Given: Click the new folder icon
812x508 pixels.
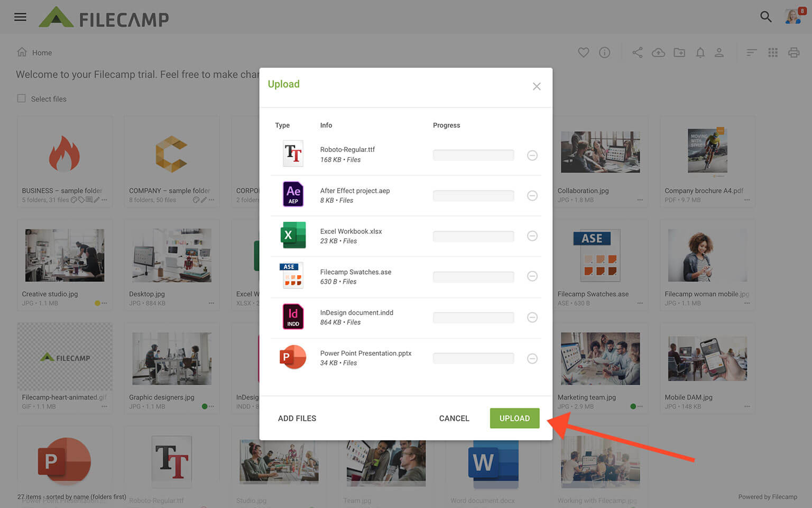Looking at the screenshot, I should pyautogui.click(x=679, y=52).
